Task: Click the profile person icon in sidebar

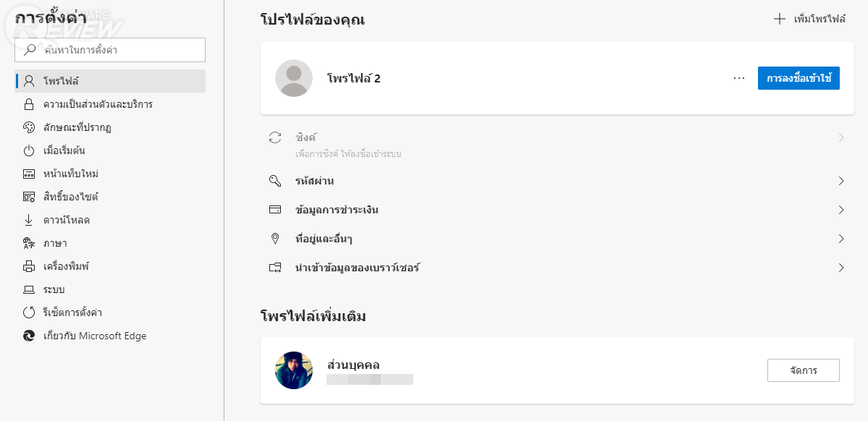Action: coord(29,81)
